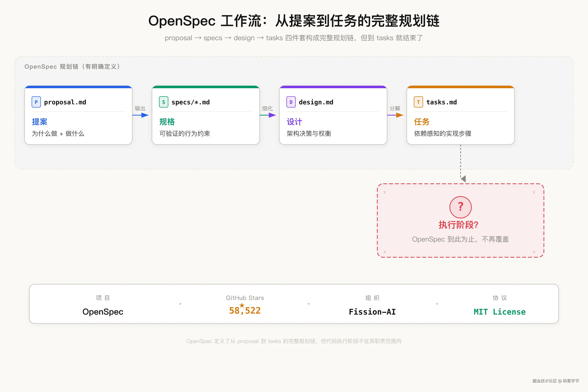The width and height of the screenshot is (588, 392).
Task: Click the red 执行阶段? heading
Action: [458, 225]
